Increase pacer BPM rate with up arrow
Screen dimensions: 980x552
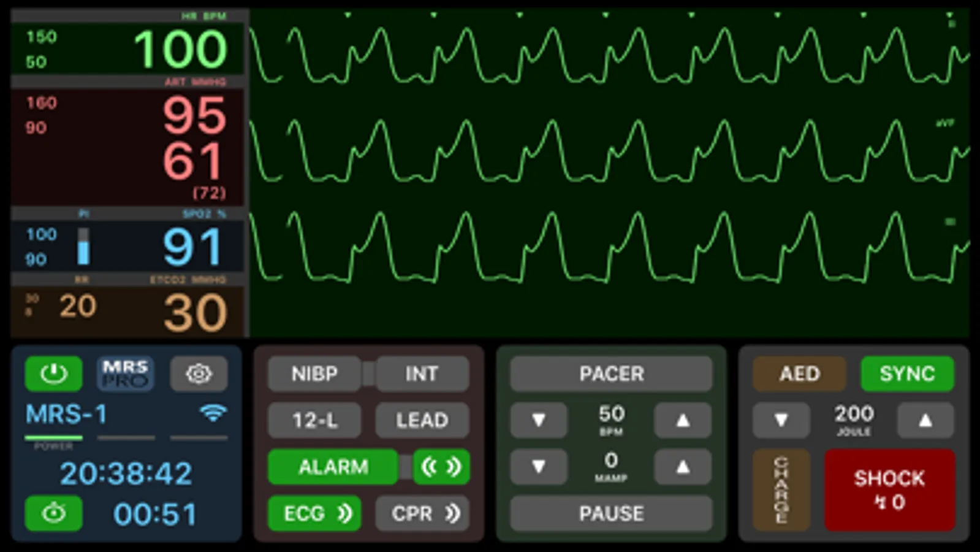[683, 420]
